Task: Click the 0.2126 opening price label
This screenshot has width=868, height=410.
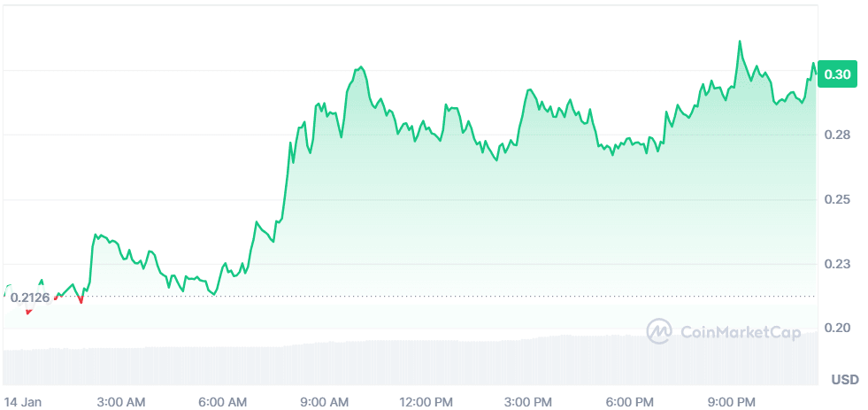Action: click(x=28, y=298)
